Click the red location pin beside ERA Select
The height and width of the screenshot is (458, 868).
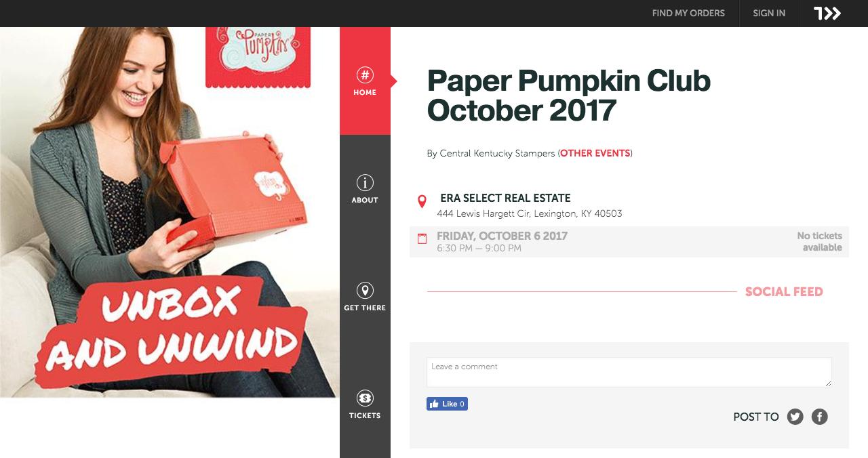422,201
